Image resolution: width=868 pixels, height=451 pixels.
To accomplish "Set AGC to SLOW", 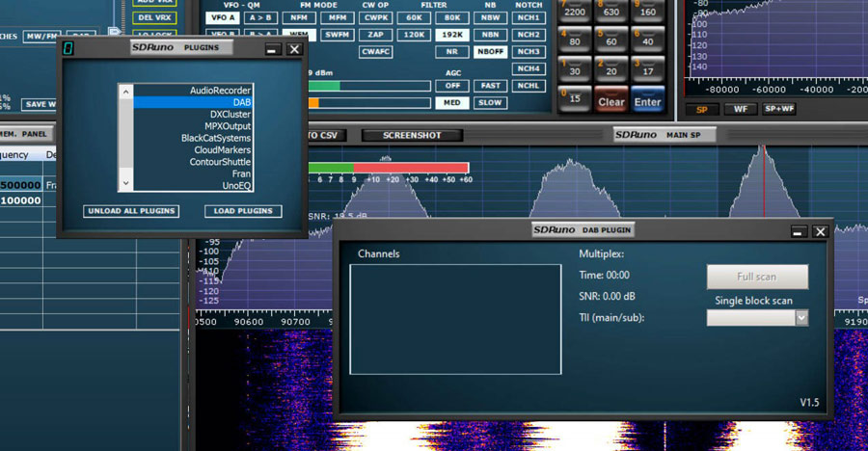I will [491, 103].
